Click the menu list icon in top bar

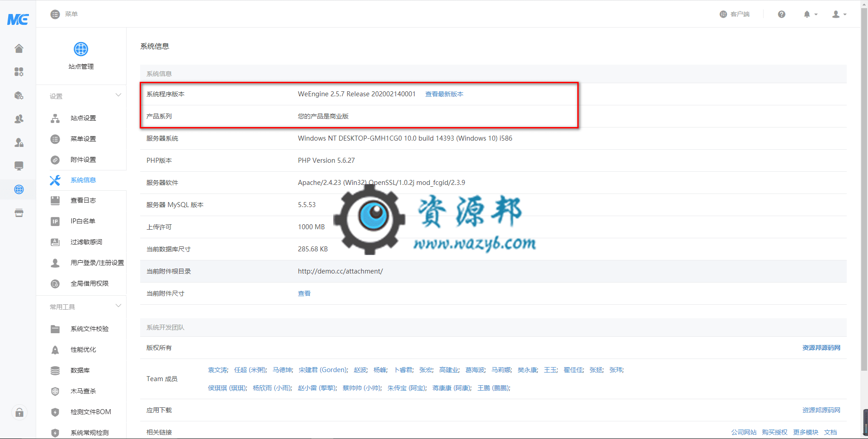55,14
